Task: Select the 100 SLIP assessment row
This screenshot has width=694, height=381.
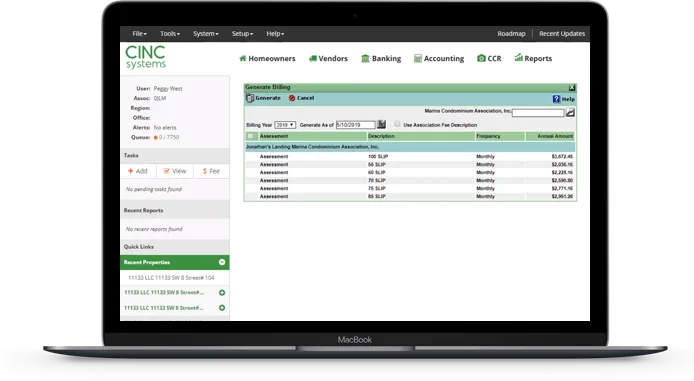Action: [410, 156]
